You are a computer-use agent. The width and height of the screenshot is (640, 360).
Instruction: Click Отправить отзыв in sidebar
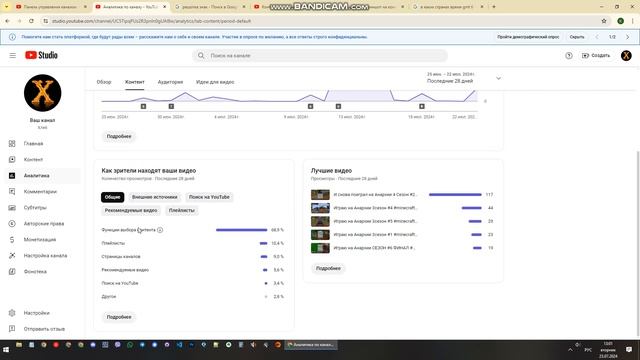tap(42, 329)
